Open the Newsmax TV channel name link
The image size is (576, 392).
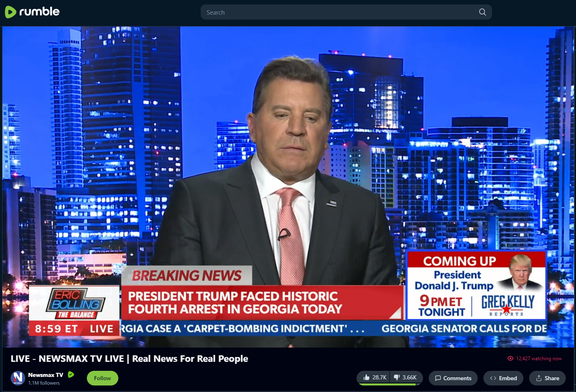[x=46, y=375]
